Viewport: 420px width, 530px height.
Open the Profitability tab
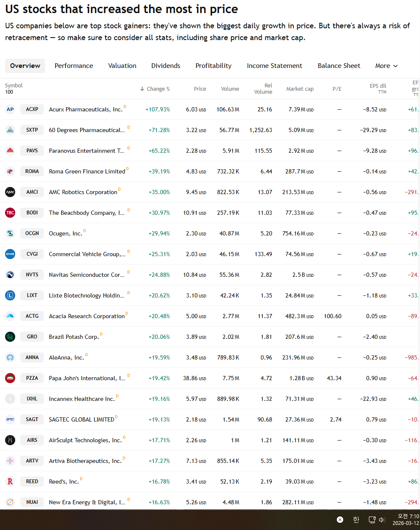214,66
